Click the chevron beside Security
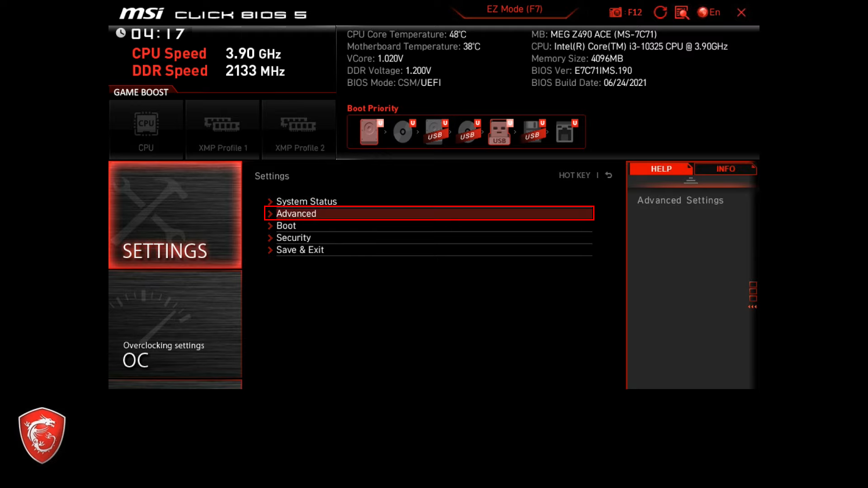This screenshot has width=868, height=488. click(270, 238)
